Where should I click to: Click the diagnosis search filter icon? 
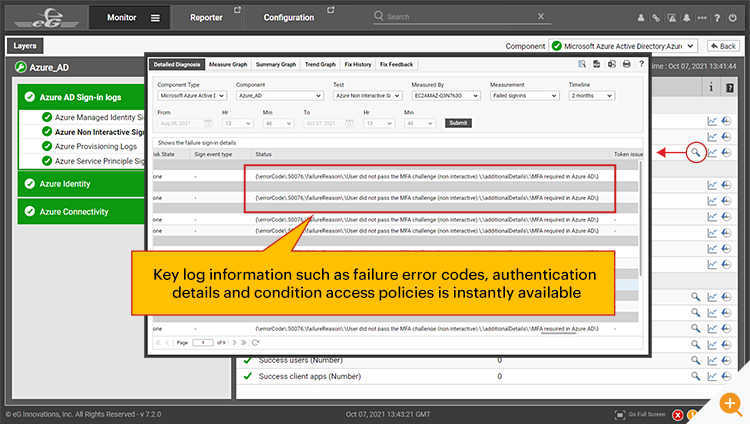[x=582, y=64]
